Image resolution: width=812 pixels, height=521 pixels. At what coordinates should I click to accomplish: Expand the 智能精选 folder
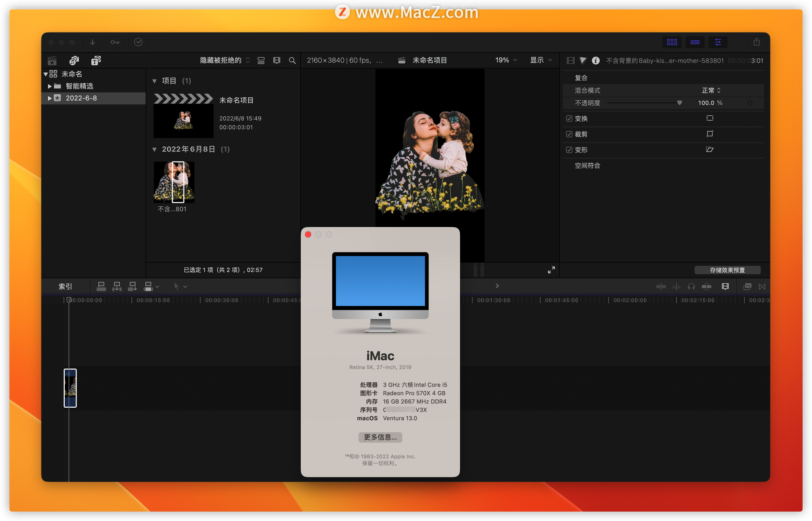(x=49, y=86)
